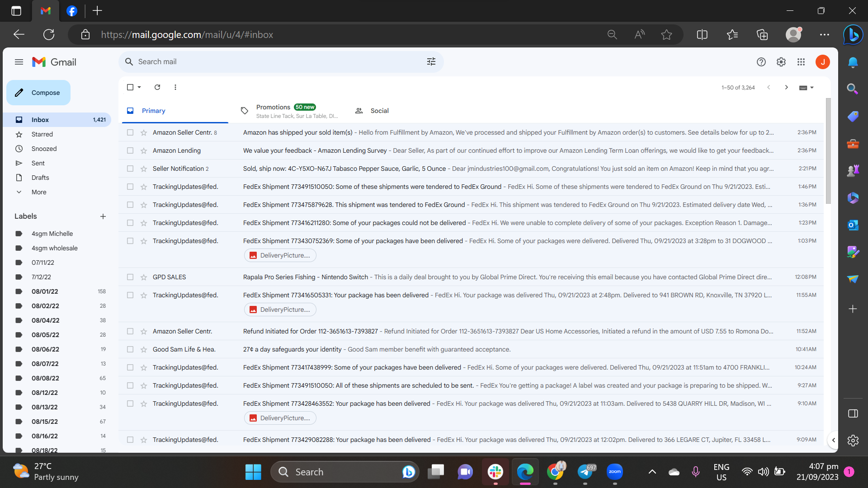Open the Sent folder
This screenshot has height=488, width=868.
pos(57,163)
